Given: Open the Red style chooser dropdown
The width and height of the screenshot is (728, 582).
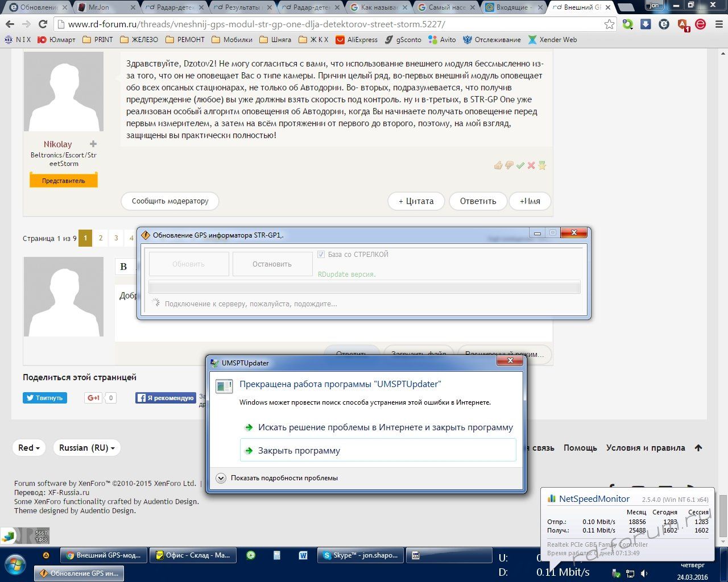Looking at the screenshot, I should (29, 448).
